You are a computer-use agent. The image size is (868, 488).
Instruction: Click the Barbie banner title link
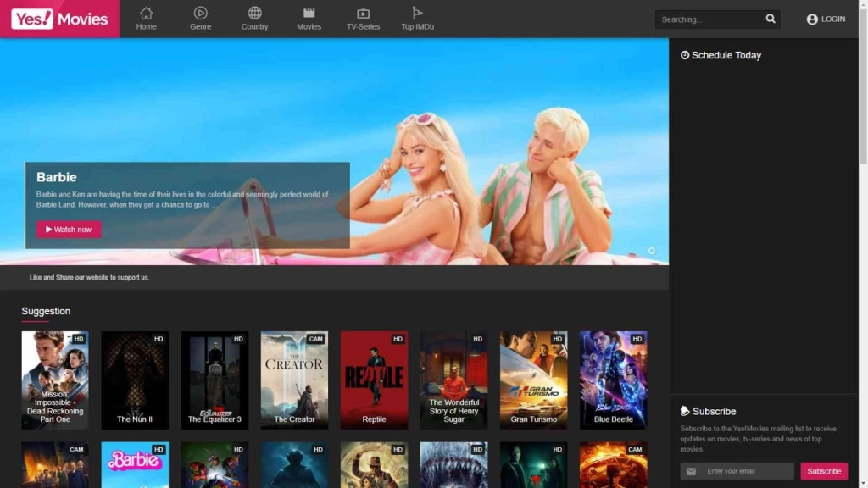(x=57, y=177)
